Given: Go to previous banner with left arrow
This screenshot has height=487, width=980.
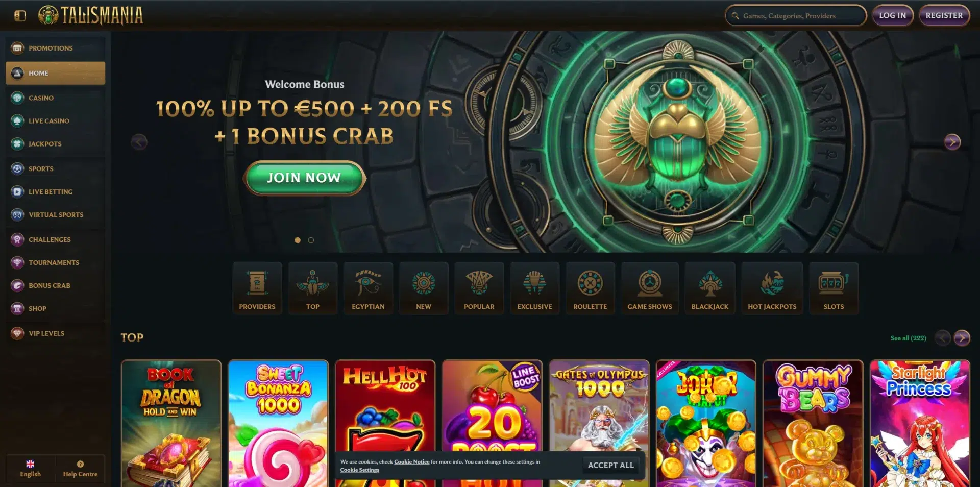Looking at the screenshot, I should tap(139, 142).
